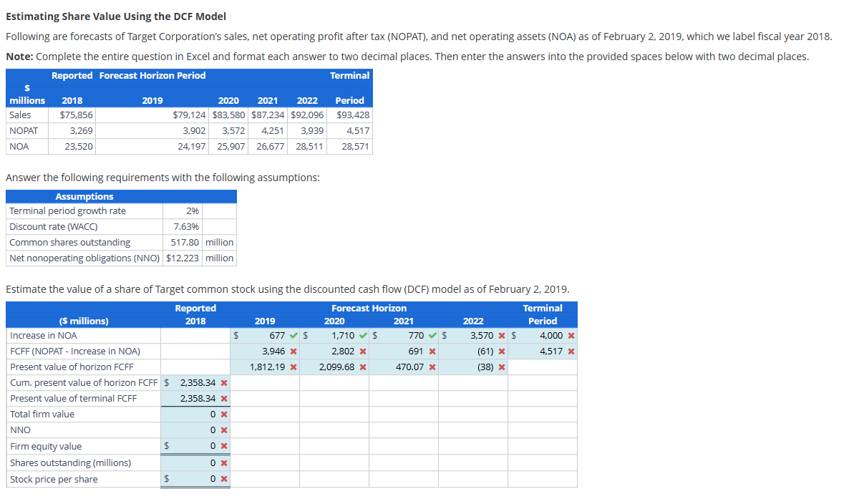The height and width of the screenshot is (504, 854).
Task: Click the red X next to (61)
Action: point(502,352)
